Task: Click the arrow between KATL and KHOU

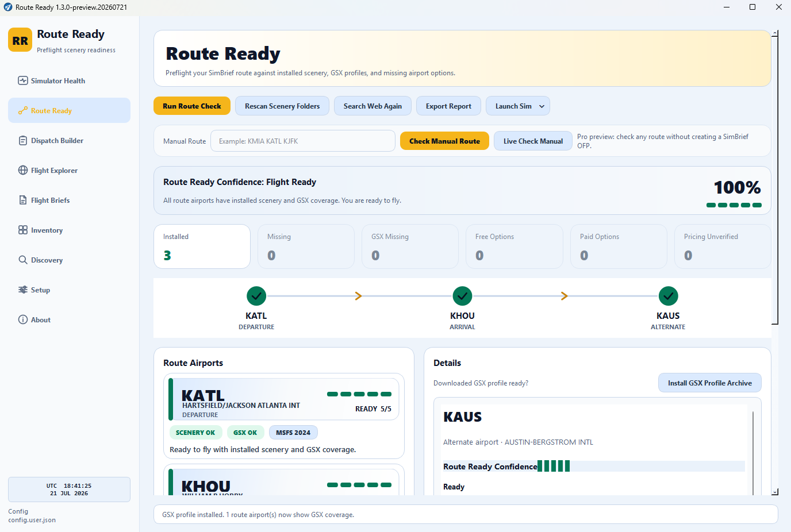Action: point(358,296)
